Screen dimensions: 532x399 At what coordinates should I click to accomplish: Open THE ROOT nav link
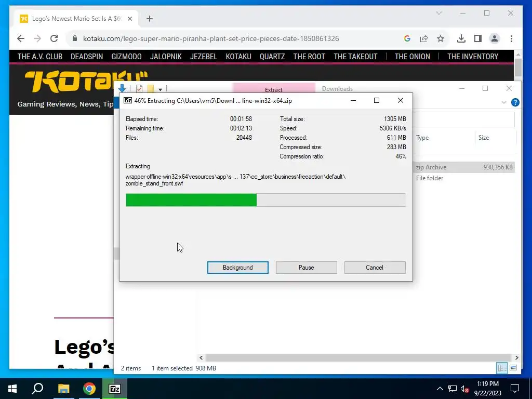click(x=309, y=56)
